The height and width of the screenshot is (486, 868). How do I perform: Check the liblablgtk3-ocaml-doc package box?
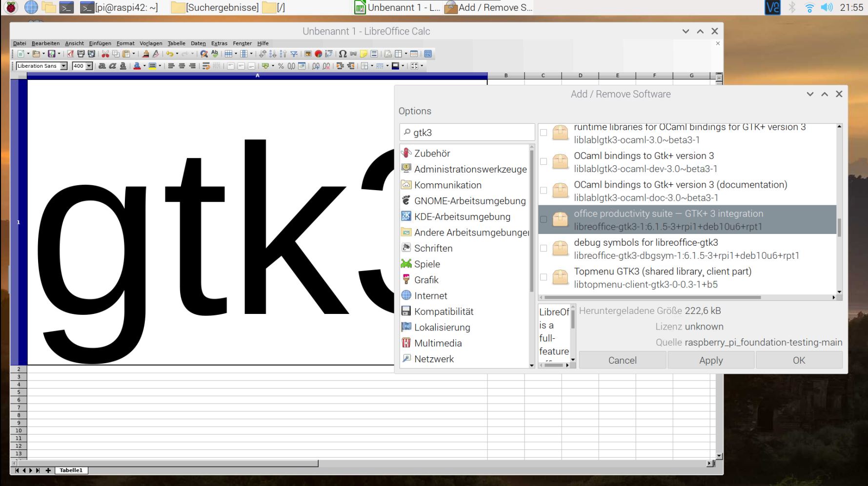pos(544,191)
